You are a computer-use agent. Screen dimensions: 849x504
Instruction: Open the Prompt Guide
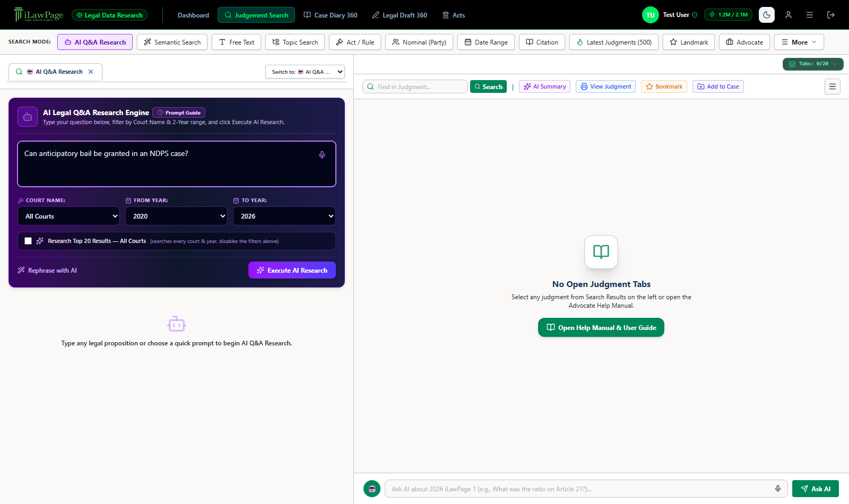point(179,112)
